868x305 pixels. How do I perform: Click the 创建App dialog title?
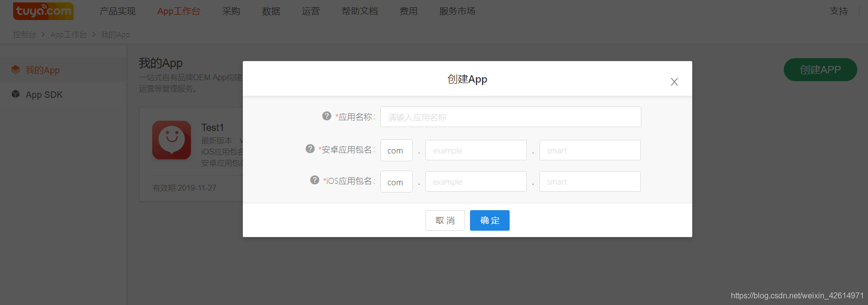tap(467, 79)
